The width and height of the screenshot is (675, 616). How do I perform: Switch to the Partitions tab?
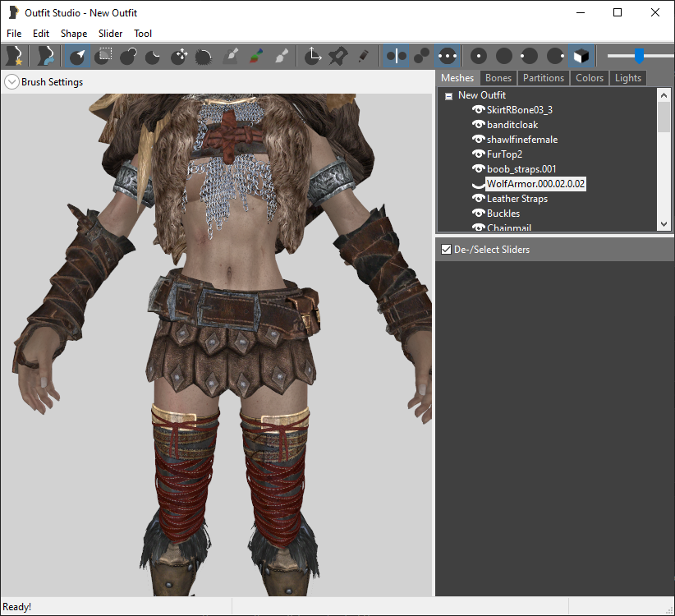[544, 78]
